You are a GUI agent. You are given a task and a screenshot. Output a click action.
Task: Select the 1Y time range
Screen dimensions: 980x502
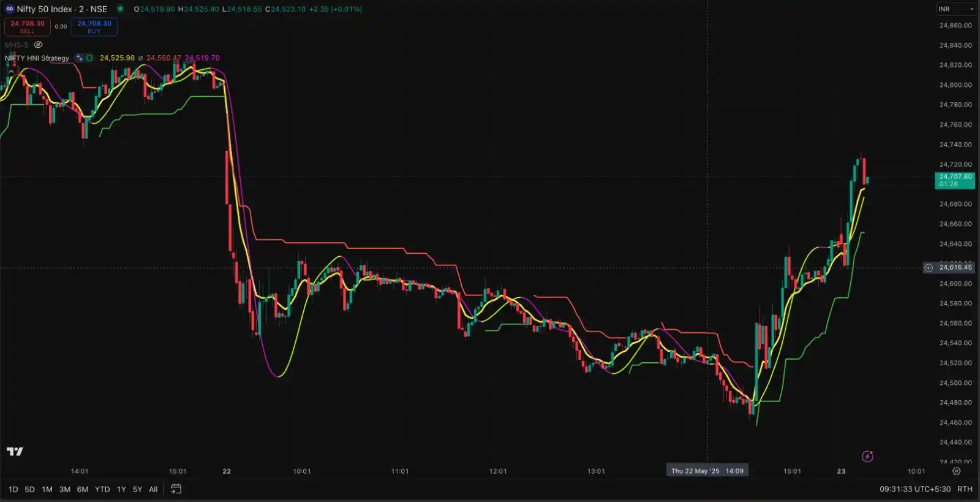(121, 489)
